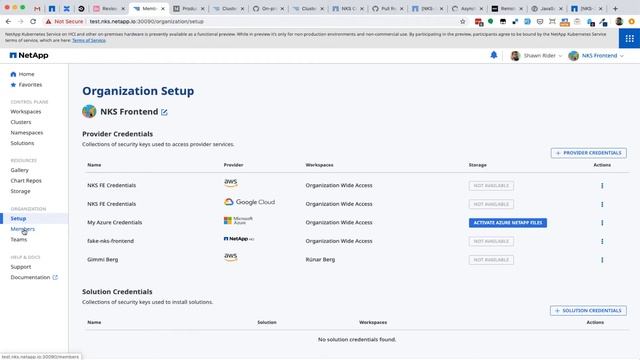Click Not Available button in Gimmi Berg row
This screenshot has height=360, width=640.
(491, 260)
